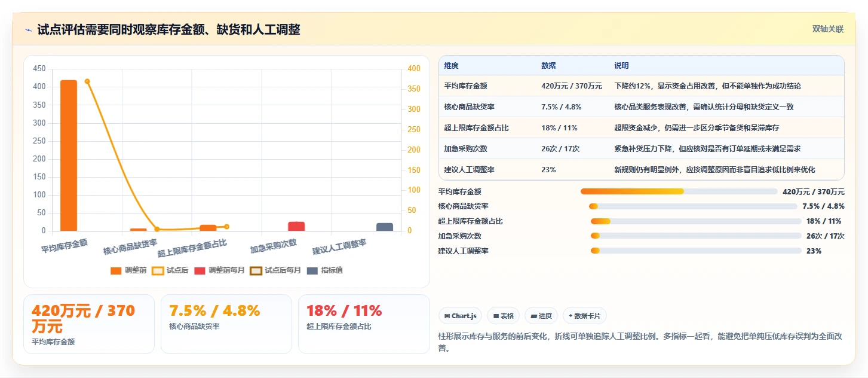The height and width of the screenshot is (378, 868).
Task: Click the line point at 超上限库存金额占比
Action: (226, 227)
